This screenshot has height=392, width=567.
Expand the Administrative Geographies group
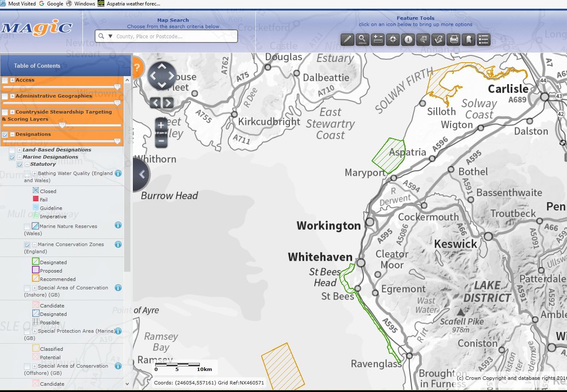tap(12, 96)
